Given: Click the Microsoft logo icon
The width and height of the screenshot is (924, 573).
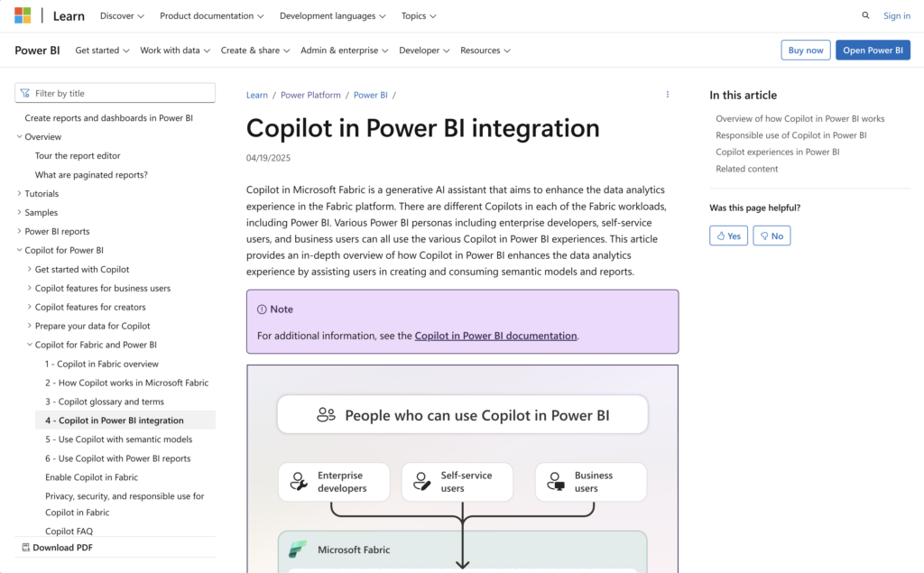Looking at the screenshot, I should tap(23, 15).
